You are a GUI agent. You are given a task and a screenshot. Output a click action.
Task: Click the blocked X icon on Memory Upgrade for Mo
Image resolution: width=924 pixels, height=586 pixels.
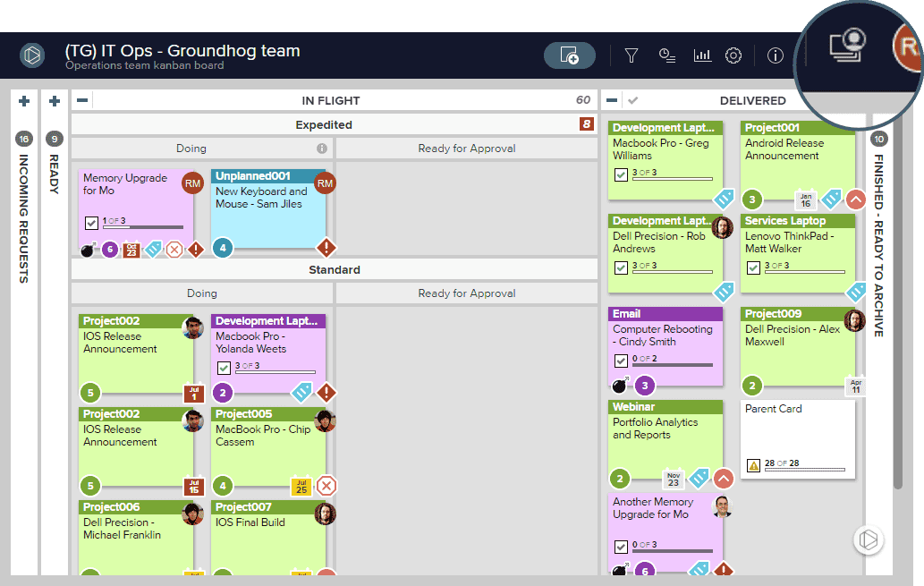(174, 250)
